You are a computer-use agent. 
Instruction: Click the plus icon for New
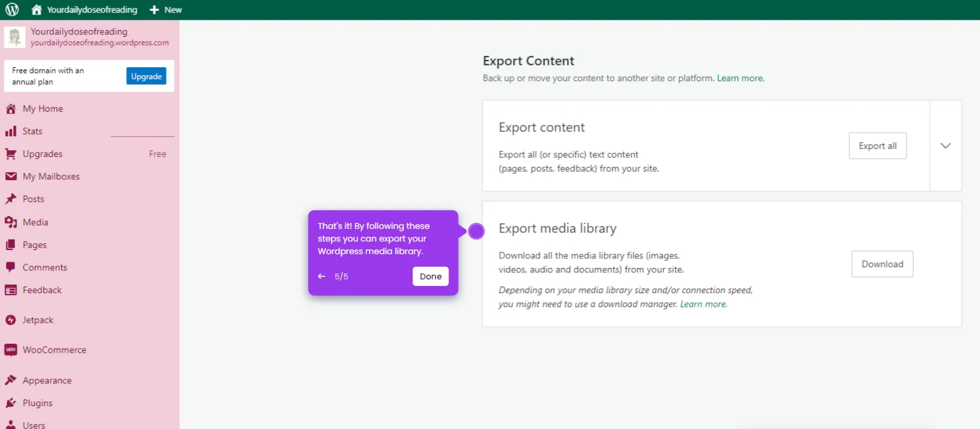coord(154,10)
